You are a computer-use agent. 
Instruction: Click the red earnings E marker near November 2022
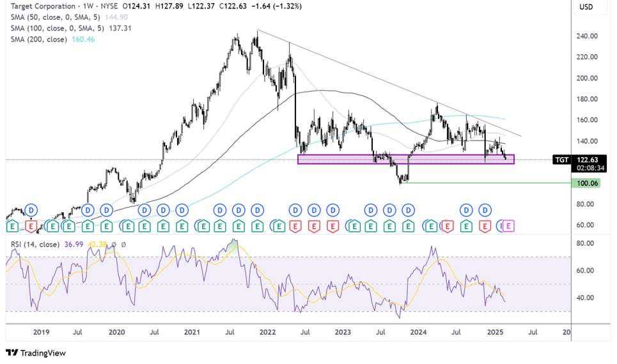pos(333,226)
